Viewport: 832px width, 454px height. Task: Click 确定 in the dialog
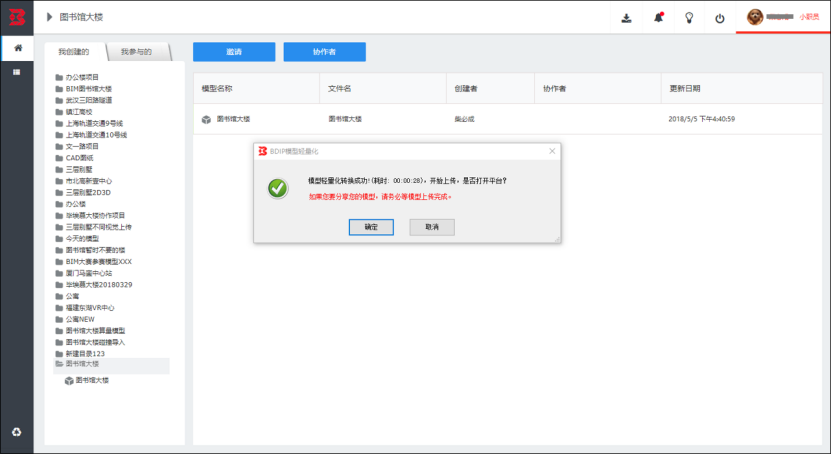[371, 227]
